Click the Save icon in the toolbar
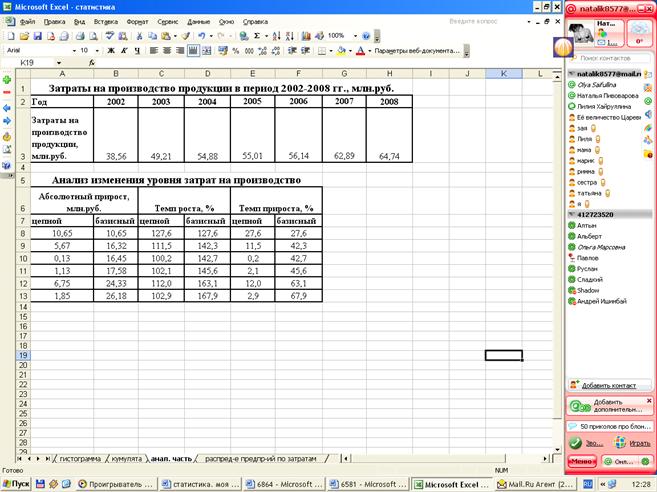Image resolution: width=657 pixels, height=492 pixels. 36,35
